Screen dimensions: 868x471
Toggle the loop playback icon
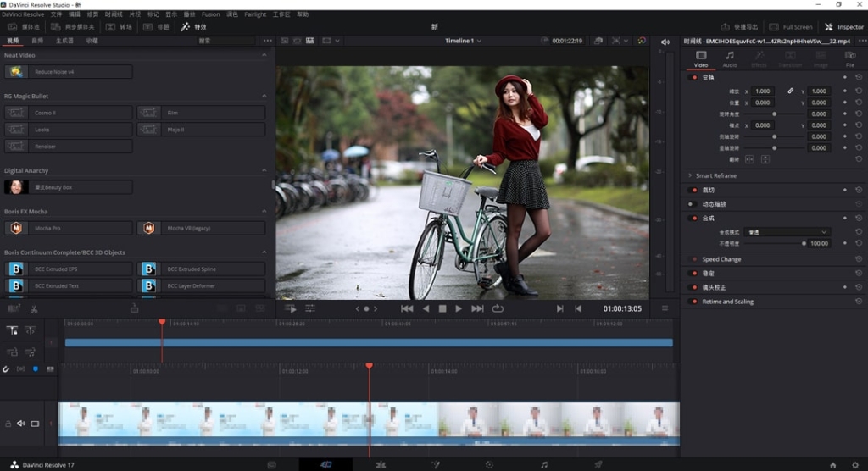[498, 309]
